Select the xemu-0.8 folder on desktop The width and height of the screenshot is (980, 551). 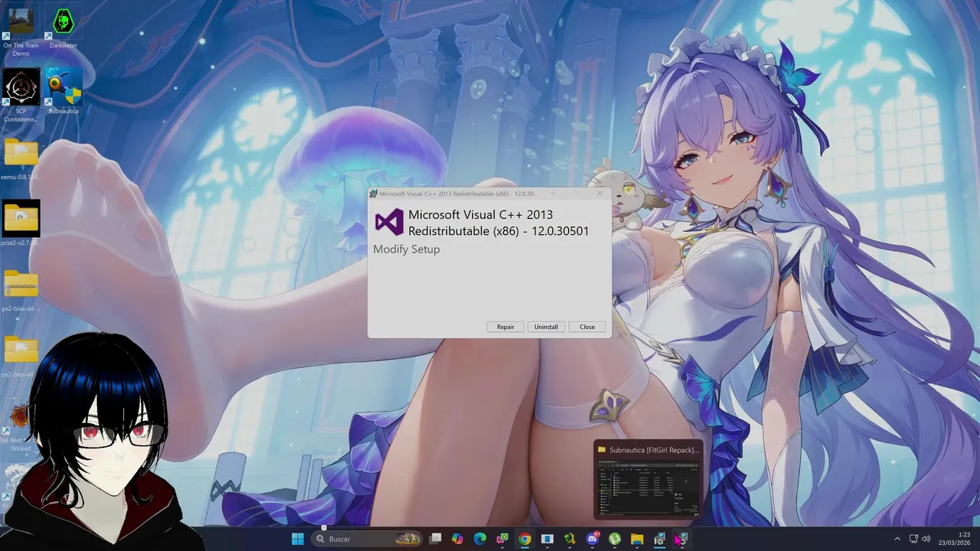[21, 159]
